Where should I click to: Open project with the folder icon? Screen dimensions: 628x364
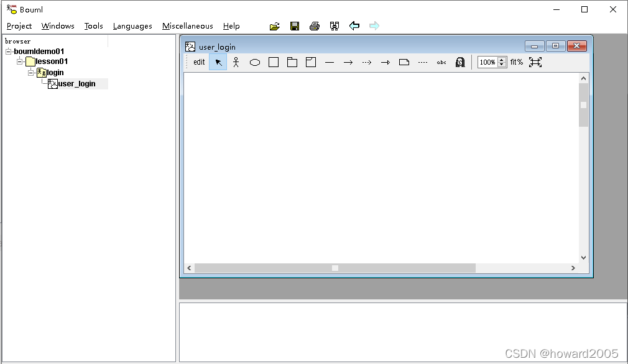274,27
